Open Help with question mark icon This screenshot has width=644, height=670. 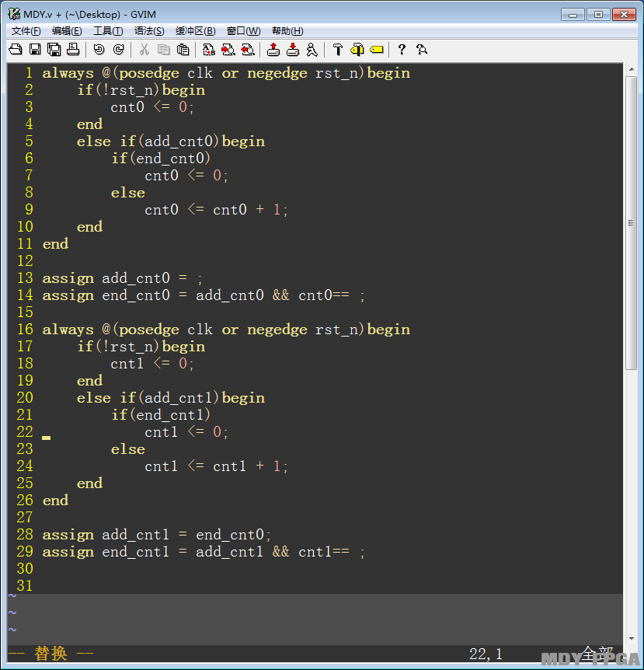[x=402, y=50]
